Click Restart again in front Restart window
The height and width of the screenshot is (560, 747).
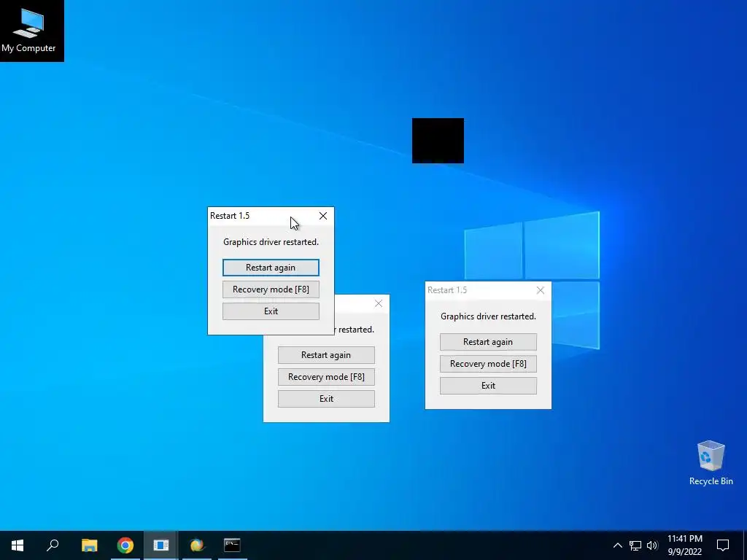coord(271,268)
